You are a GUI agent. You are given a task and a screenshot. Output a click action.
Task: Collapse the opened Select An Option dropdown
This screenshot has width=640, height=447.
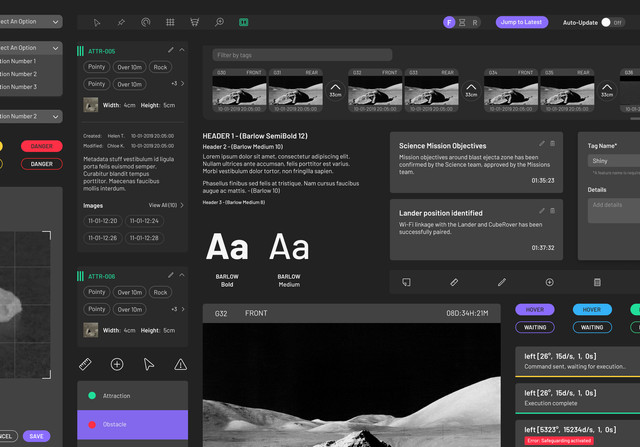pyautogui.click(x=29, y=48)
